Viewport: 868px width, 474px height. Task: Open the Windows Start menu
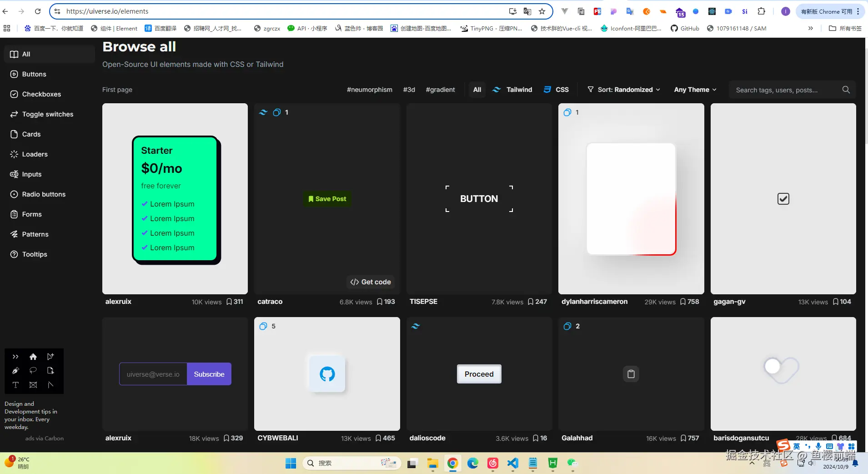click(291, 463)
